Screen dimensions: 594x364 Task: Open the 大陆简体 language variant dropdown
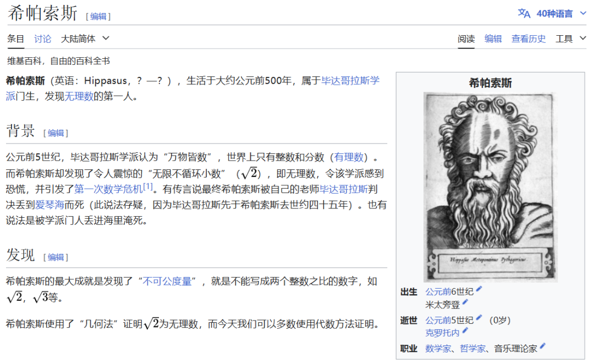[82, 38]
